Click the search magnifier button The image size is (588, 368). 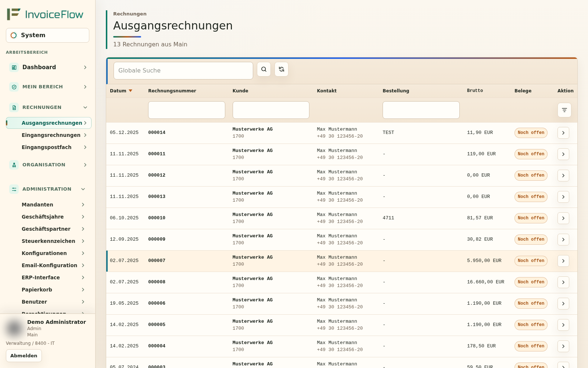tap(264, 69)
